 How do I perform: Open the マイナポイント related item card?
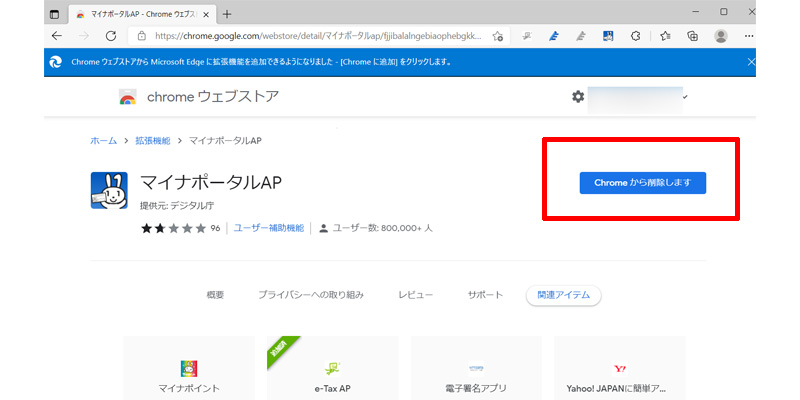click(189, 368)
